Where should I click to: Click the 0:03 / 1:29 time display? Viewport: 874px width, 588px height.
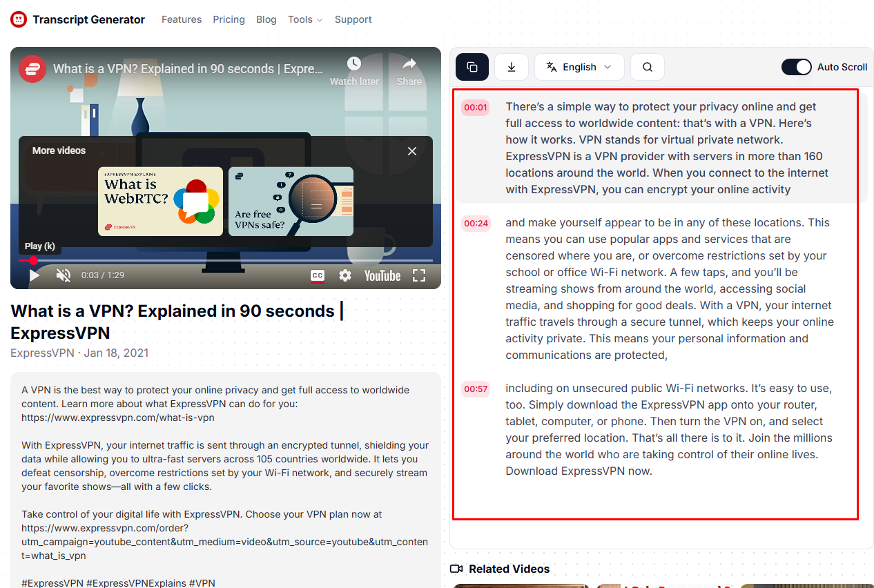[103, 275]
